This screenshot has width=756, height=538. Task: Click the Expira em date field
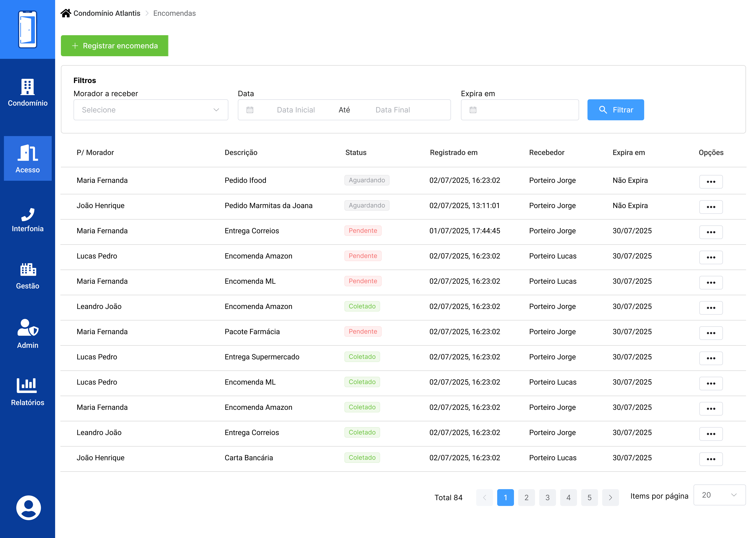coord(519,110)
